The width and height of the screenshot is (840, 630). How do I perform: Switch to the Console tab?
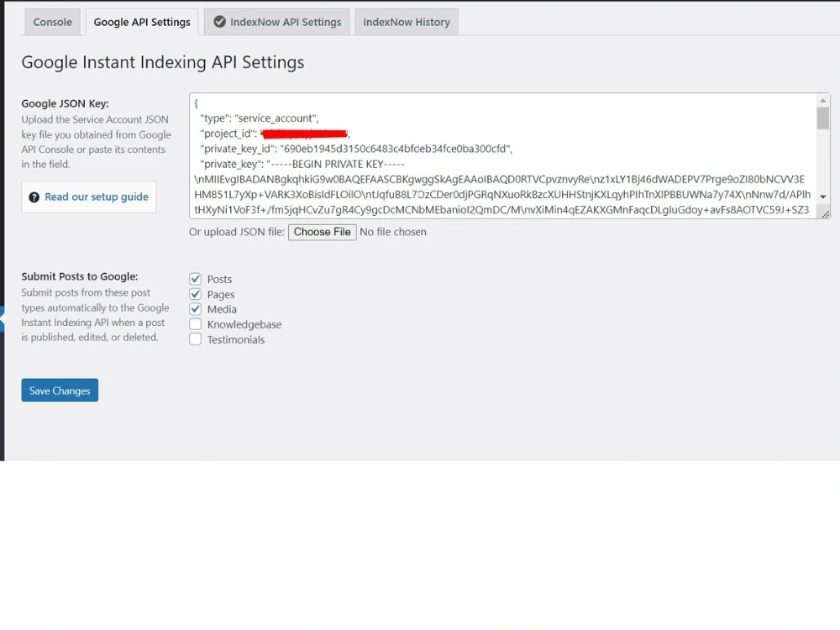[x=52, y=23]
